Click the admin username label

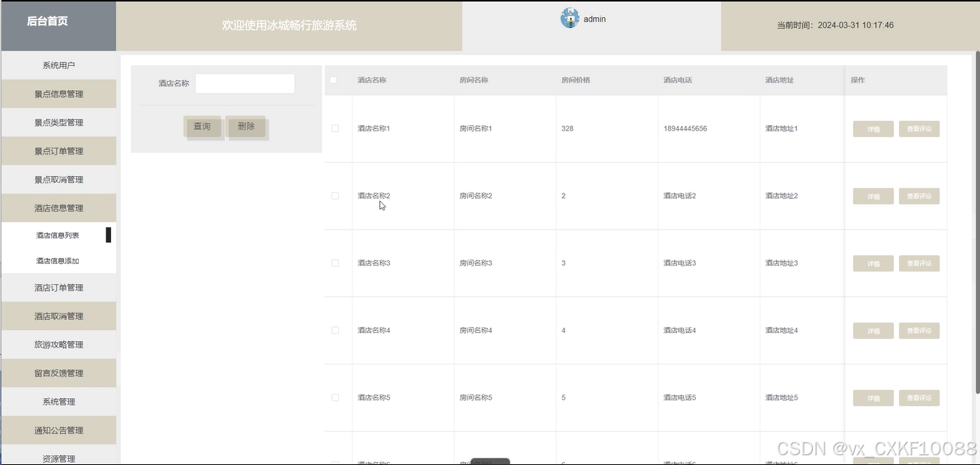click(x=595, y=19)
